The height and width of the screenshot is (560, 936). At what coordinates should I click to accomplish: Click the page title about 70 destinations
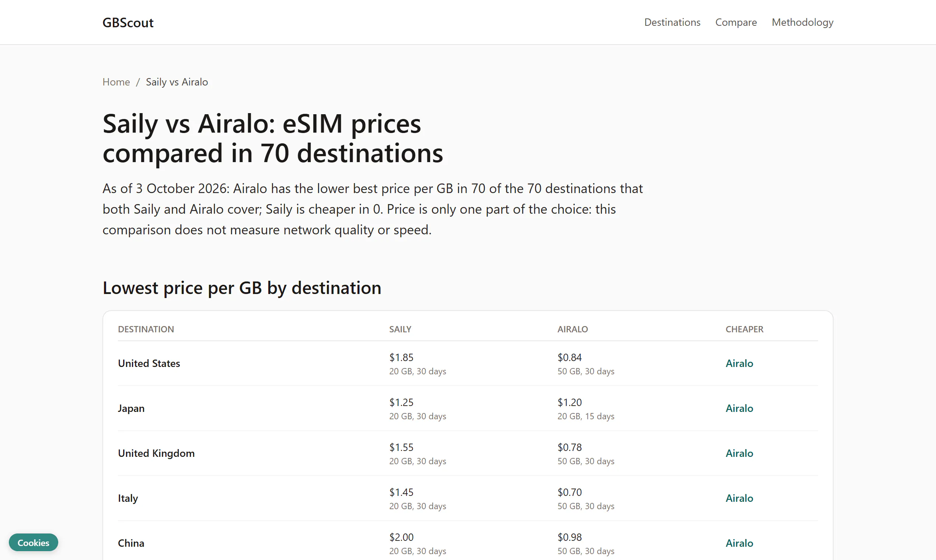click(x=273, y=139)
